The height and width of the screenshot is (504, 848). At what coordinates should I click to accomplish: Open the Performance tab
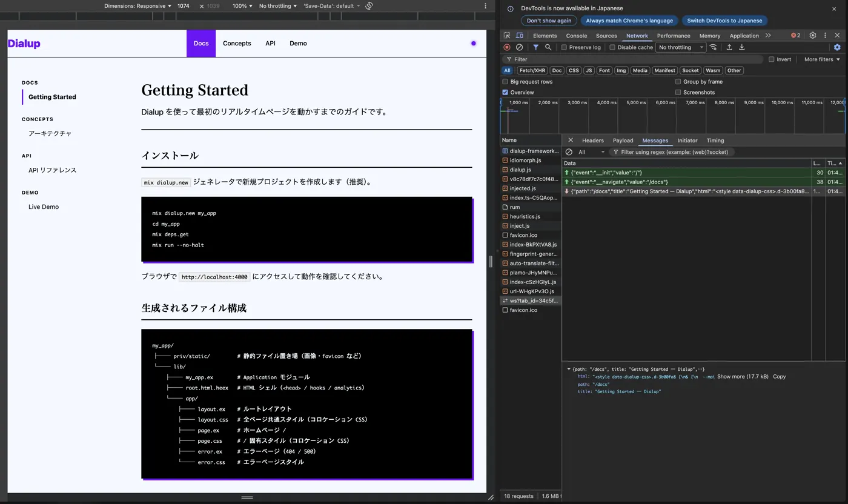tap(674, 36)
